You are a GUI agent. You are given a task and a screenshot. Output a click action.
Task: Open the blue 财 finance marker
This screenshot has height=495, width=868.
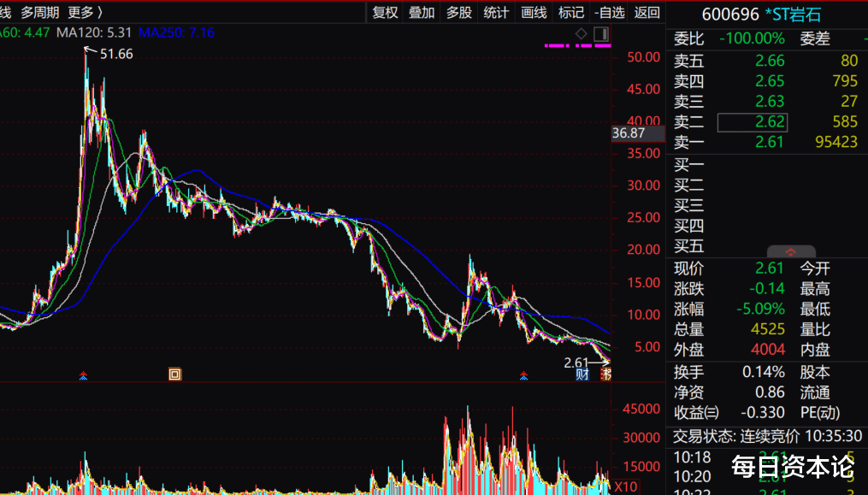(x=582, y=374)
